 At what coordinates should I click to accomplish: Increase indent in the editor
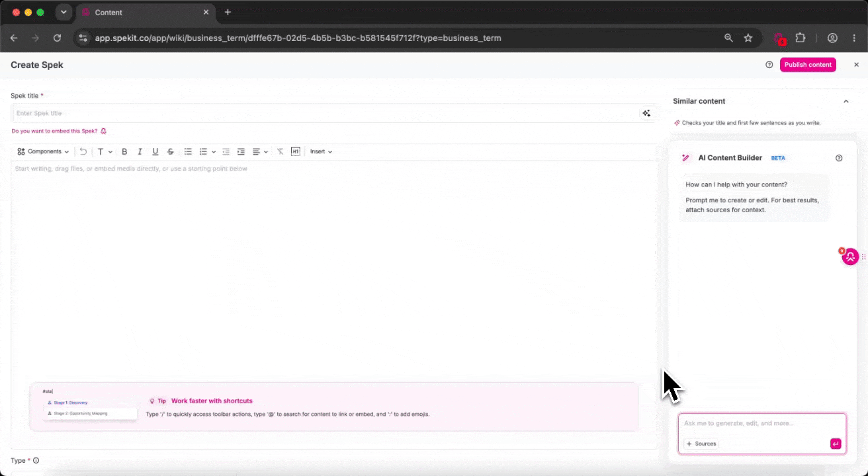tap(241, 151)
